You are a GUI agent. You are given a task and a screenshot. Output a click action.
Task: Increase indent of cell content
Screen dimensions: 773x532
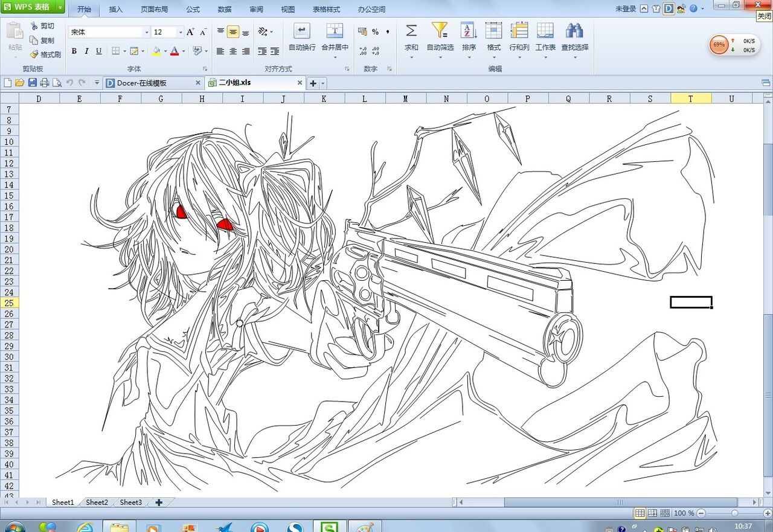[275, 51]
